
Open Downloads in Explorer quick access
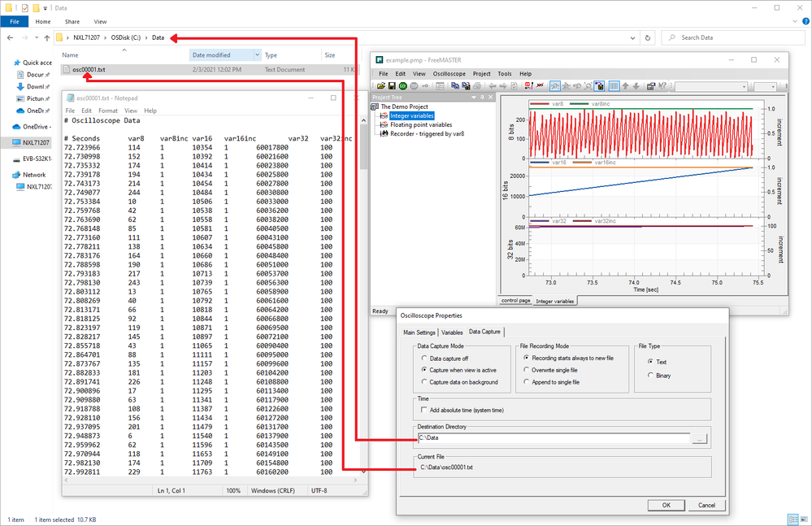[33, 86]
